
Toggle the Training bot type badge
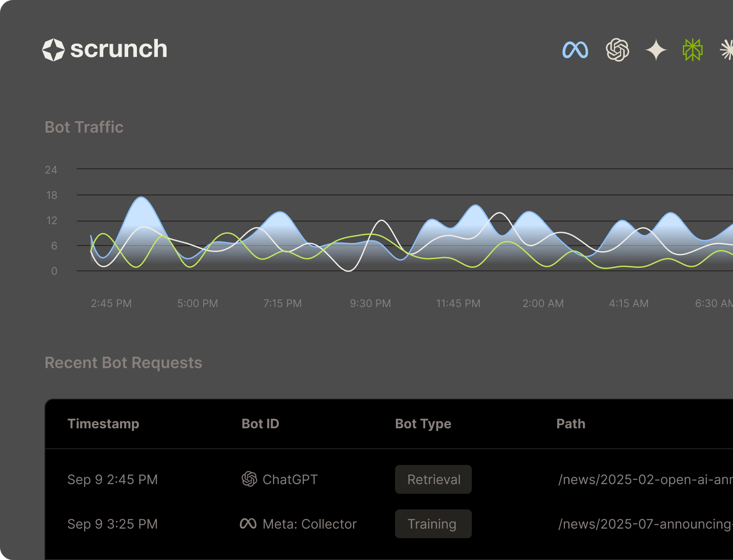[x=433, y=524]
